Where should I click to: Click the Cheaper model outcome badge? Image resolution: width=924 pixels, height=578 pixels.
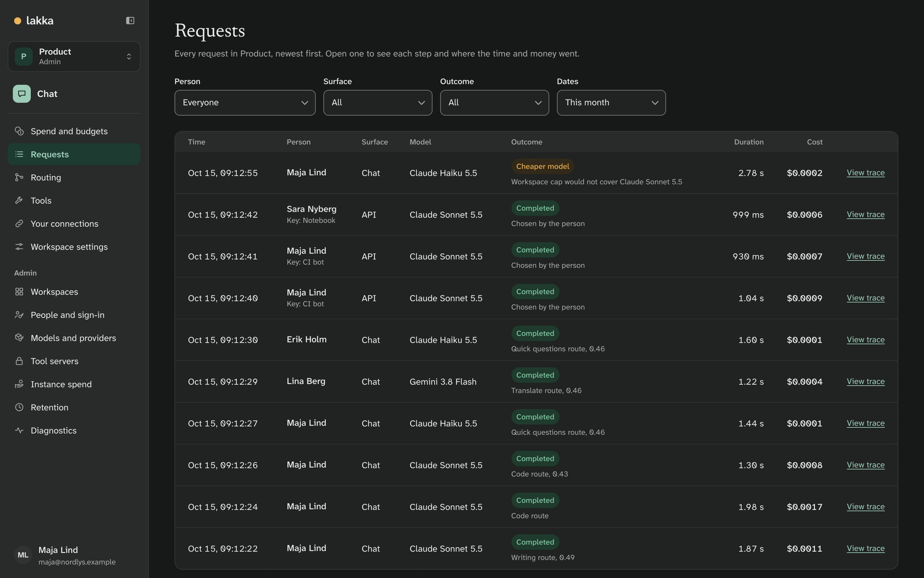tap(543, 166)
